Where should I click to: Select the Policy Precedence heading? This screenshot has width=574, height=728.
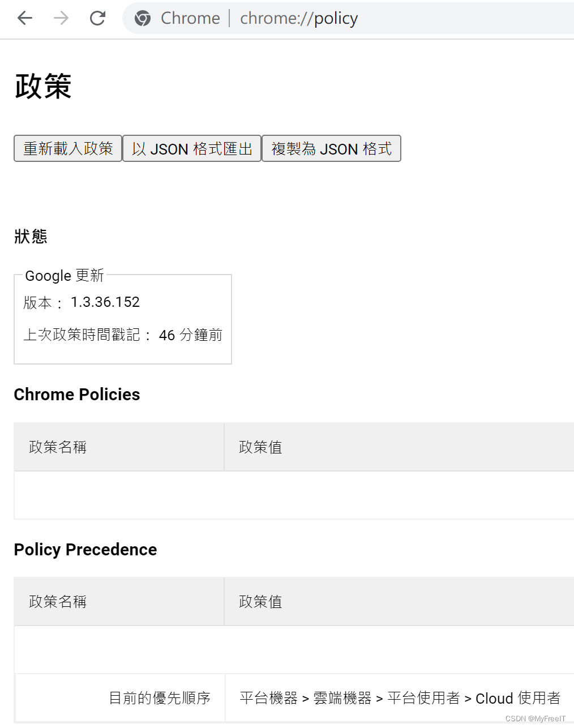tap(85, 550)
